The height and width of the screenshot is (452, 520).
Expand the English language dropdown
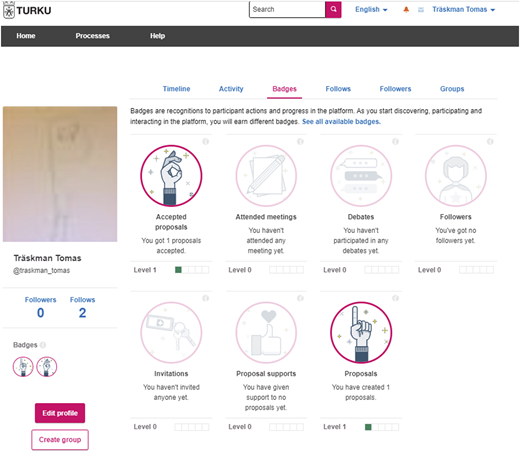[371, 9]
